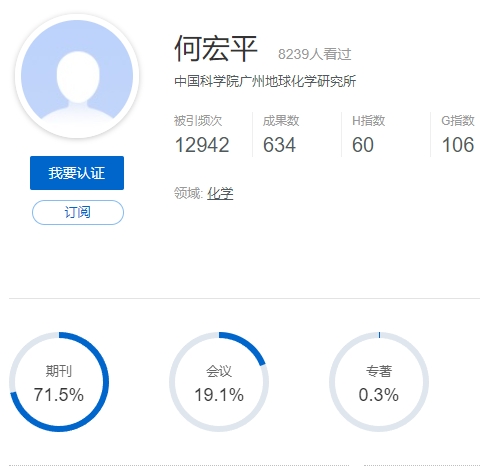Click the H-index value 60
This screenshot has width=480, height=468.
pos(363,145)
